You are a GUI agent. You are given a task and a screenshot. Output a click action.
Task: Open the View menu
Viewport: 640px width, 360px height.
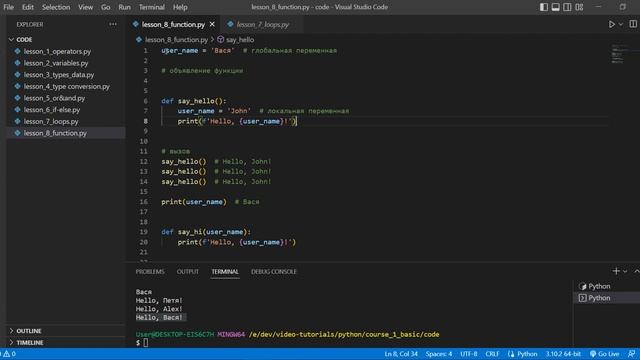85,7
